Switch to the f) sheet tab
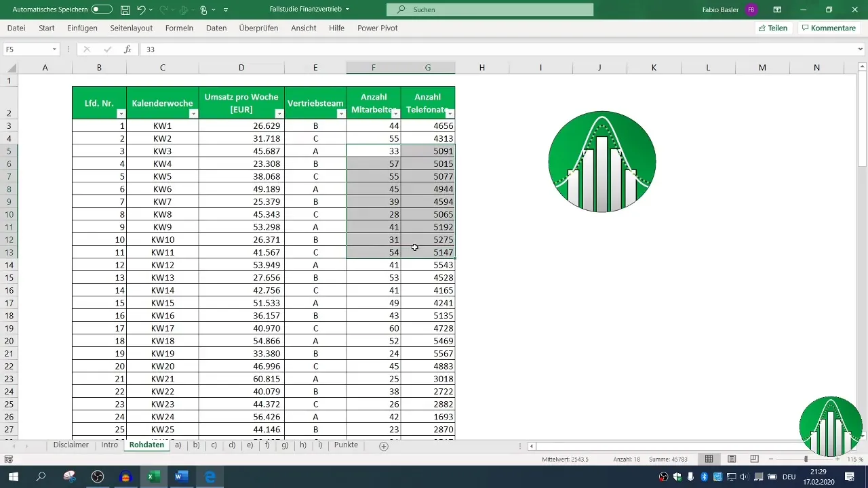The height and width of the screenshot is (488, 868). (267, 445)
